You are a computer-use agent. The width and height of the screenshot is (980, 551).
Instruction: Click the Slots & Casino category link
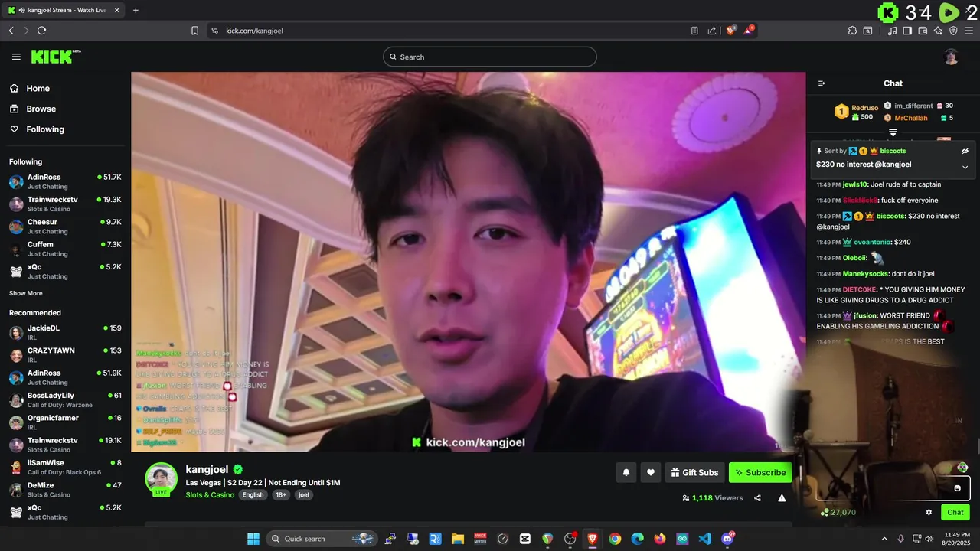pyautogui.click(x=210, y=495)
